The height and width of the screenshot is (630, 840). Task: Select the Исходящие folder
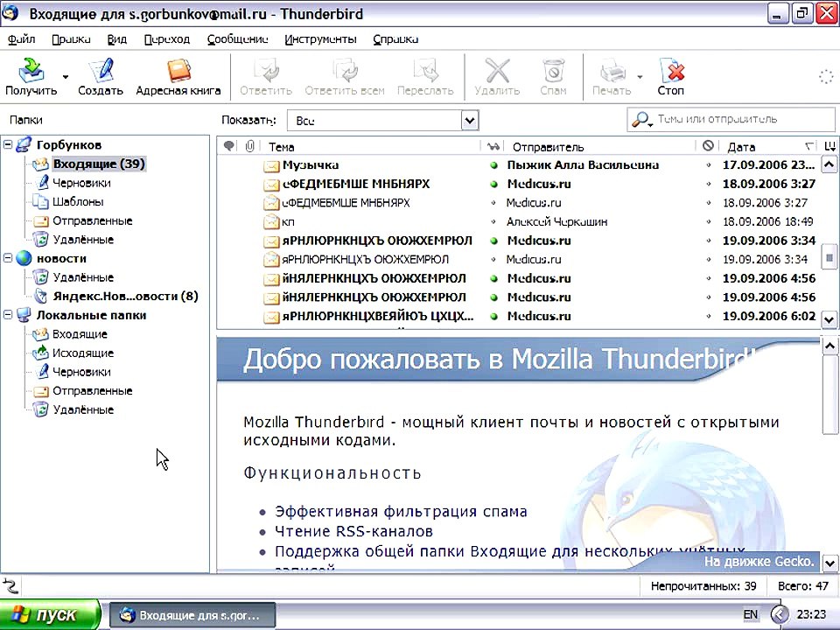tap(83, 353)
